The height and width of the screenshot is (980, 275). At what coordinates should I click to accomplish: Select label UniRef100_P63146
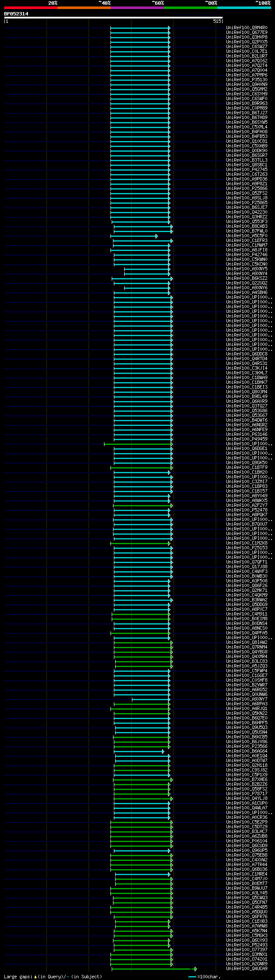[x=247, y=435]
